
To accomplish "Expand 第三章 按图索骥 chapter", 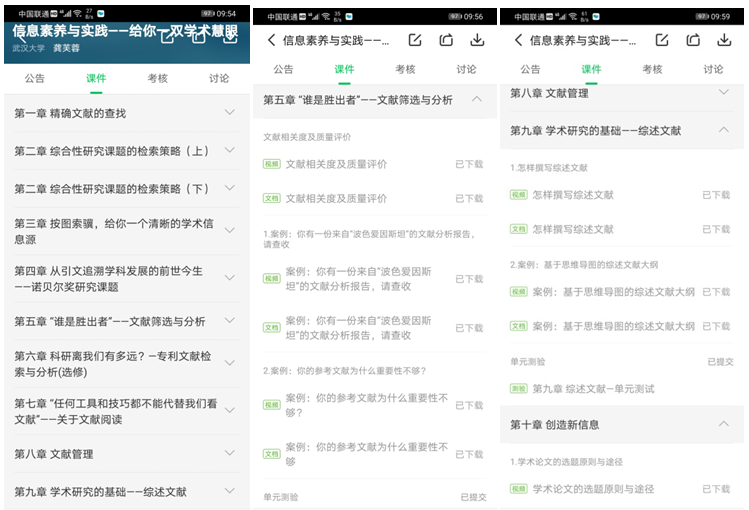I will click(230, 231).
